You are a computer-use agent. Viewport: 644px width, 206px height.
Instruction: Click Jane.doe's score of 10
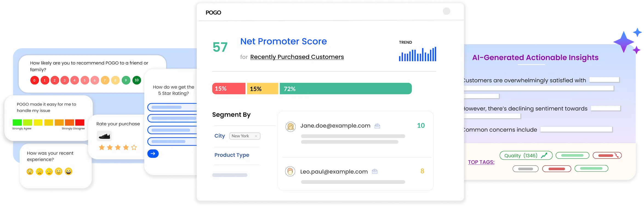click(421, 125)
